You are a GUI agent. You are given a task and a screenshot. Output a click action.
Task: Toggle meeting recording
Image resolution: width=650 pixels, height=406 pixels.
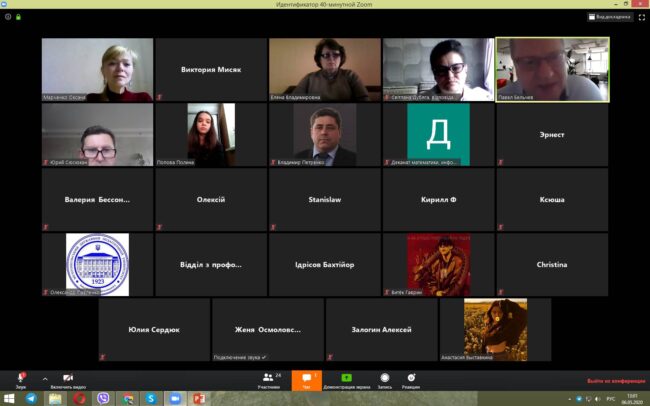[x=385, y=379]
